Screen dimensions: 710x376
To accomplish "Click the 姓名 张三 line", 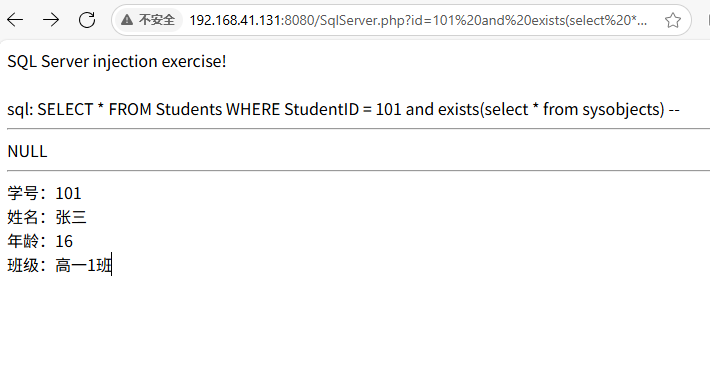I will click(x=47, y=217).
